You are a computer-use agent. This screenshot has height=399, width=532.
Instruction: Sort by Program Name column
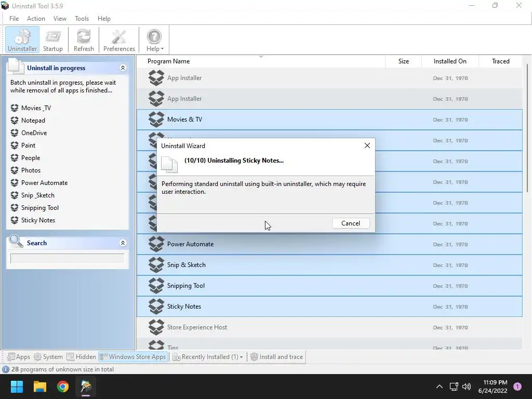(261, 61)
